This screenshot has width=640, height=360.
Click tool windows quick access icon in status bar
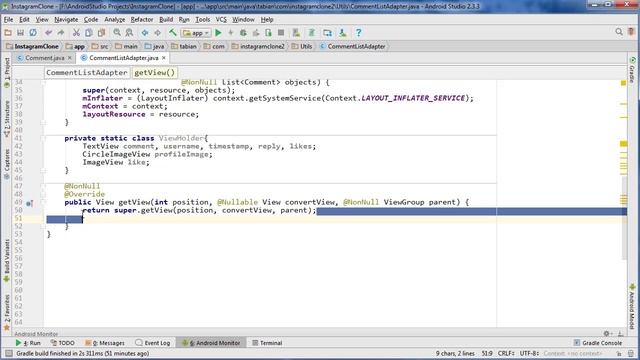[9, 353]
